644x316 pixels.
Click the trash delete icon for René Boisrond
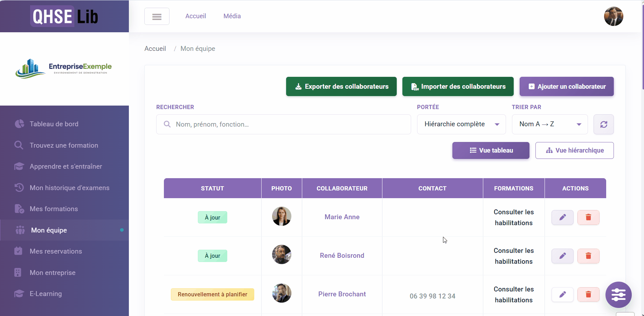tap(588, 256)
